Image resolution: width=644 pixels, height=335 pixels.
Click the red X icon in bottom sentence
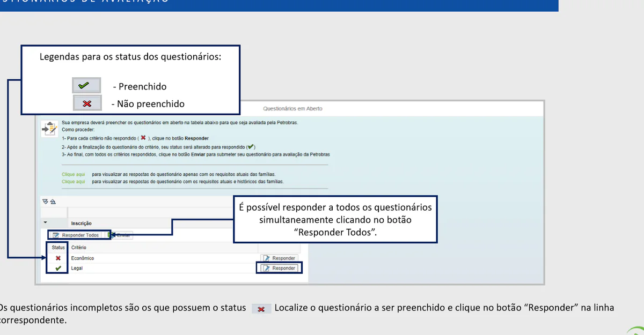pos(261,309)
